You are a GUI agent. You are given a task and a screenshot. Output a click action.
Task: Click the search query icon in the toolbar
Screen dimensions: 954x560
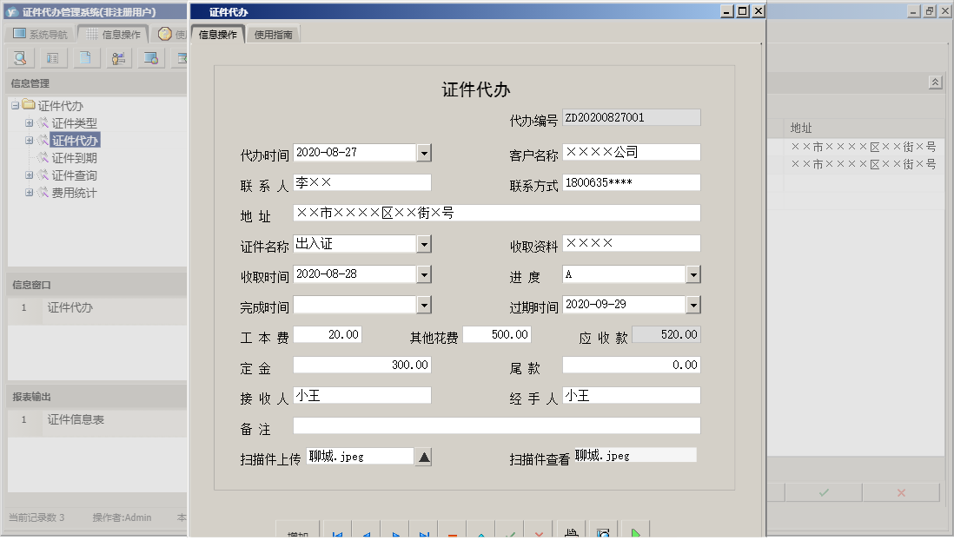coord(19,58)
